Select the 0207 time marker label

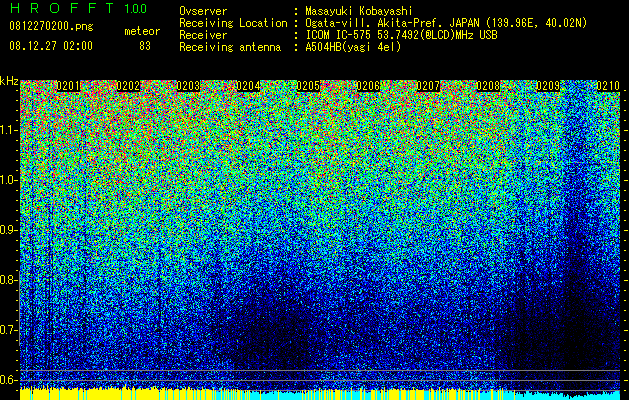(428, 86)
